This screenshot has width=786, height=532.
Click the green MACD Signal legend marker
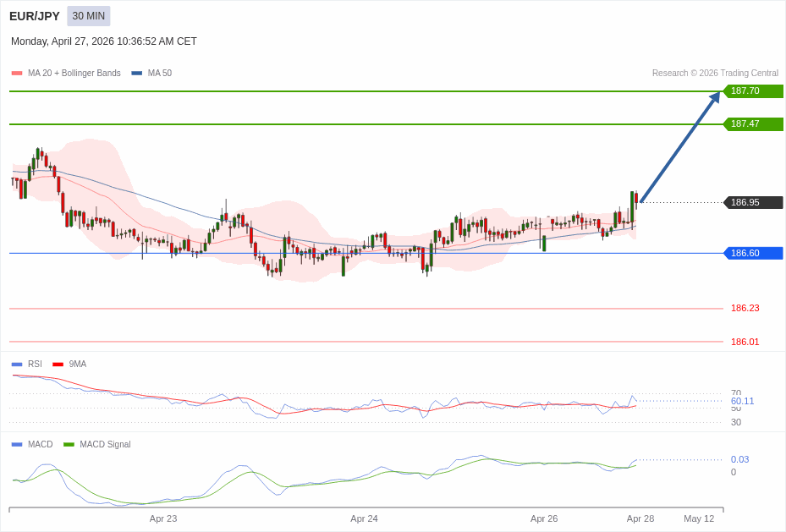[69, 445]
